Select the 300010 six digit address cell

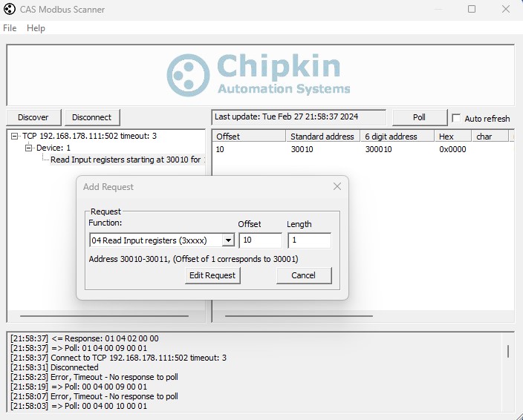[379, 149]
